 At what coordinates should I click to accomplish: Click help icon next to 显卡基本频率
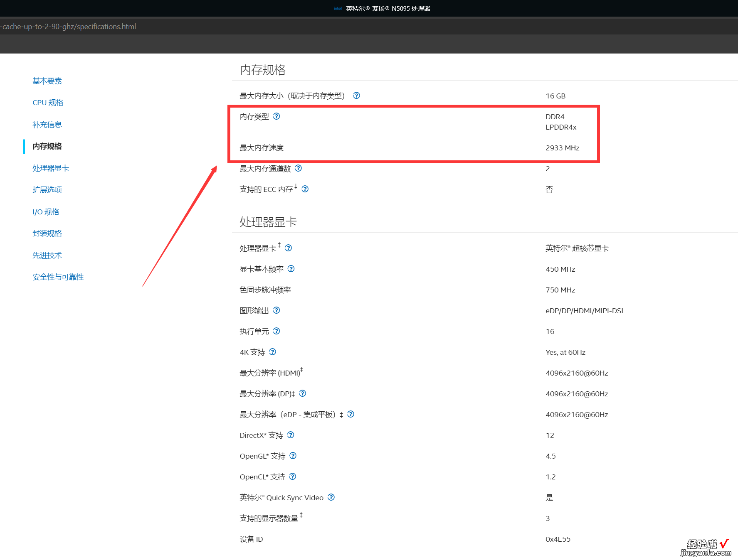point(291,269)
